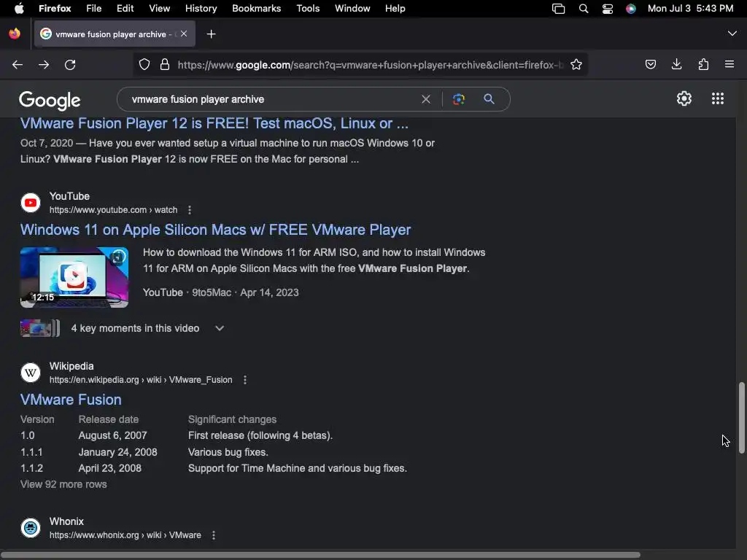Screen dimensions: 747x560
Task: Click the site security padlock icon
Action: 165,65
